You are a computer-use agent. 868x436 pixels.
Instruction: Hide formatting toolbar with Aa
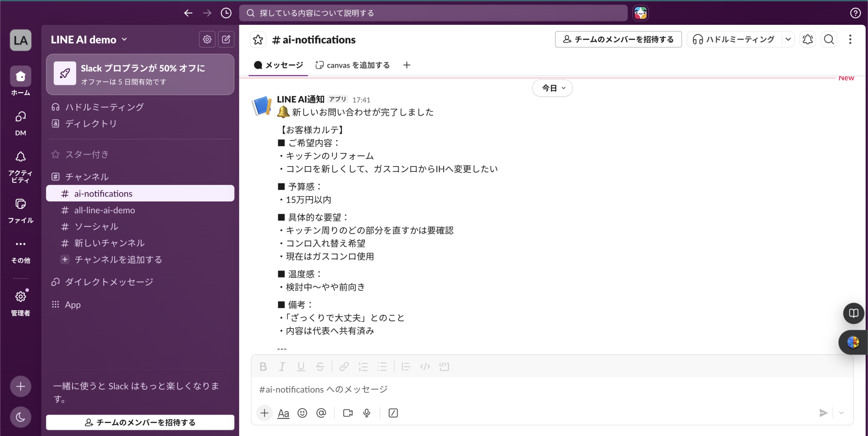click(x=283, y=413)
